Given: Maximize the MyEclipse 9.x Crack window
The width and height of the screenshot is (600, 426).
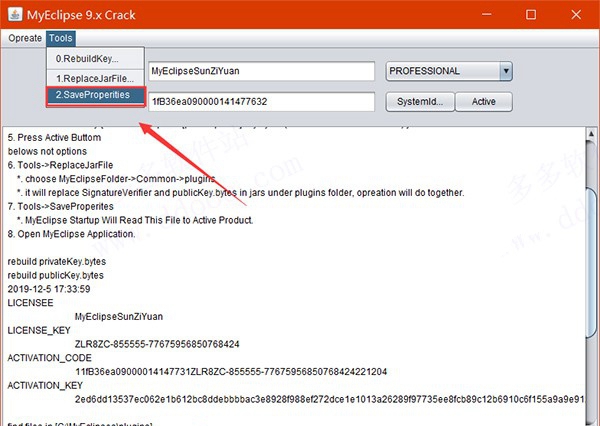Looking at the screenshot, I should tap(531, 15).
